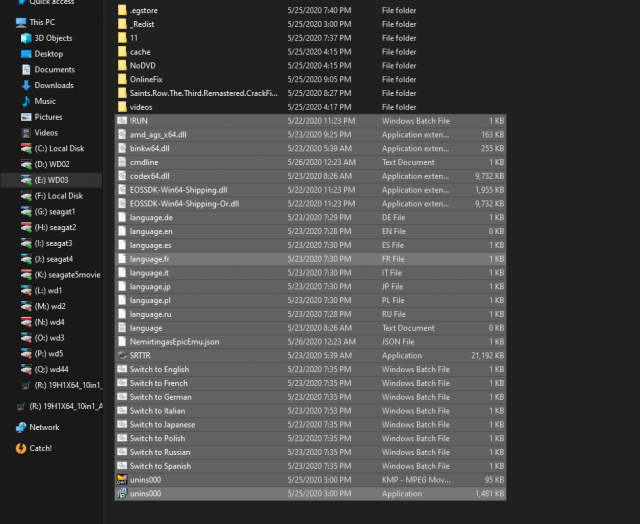640x524 pixels.
Task: Select the videos folder
Action: point(141,107)
